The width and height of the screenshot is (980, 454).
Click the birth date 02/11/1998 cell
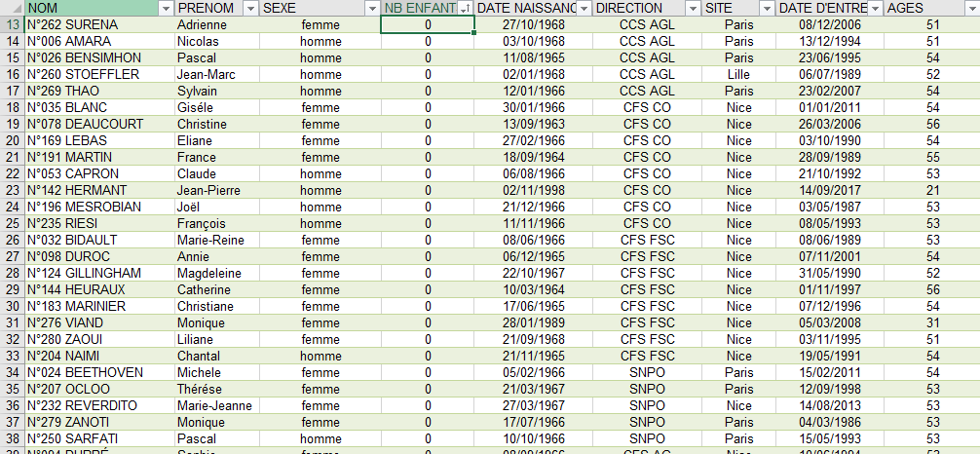(x=534, y=190)
